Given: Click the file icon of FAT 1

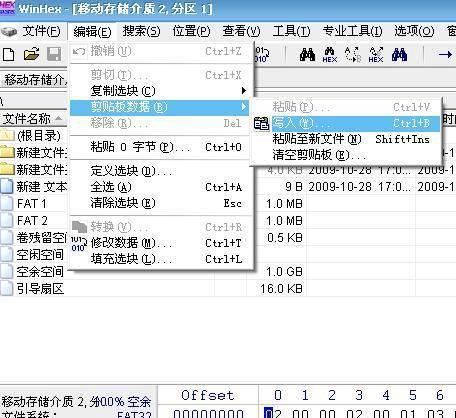Looking at the screenshot, I should [x=7, y=203].
